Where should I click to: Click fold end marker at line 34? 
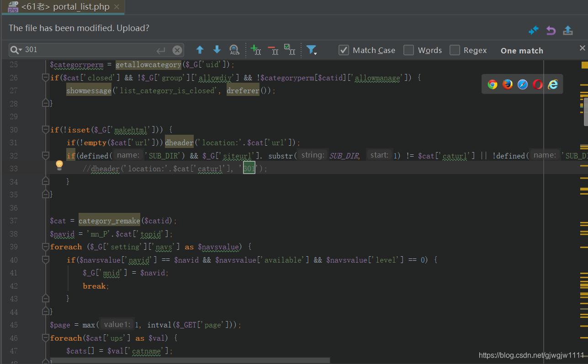click(x=45, y=182)
